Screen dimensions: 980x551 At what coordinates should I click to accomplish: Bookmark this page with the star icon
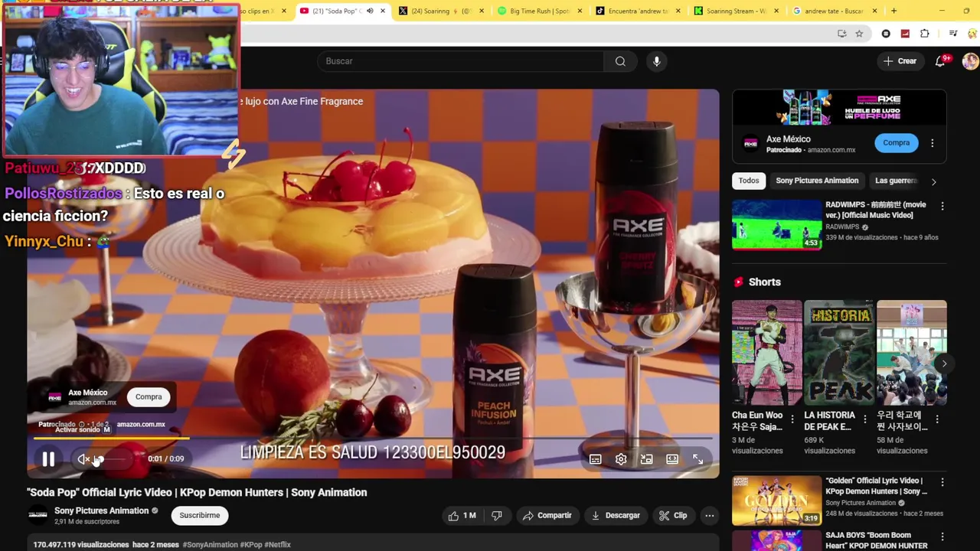tap(859, 34)
